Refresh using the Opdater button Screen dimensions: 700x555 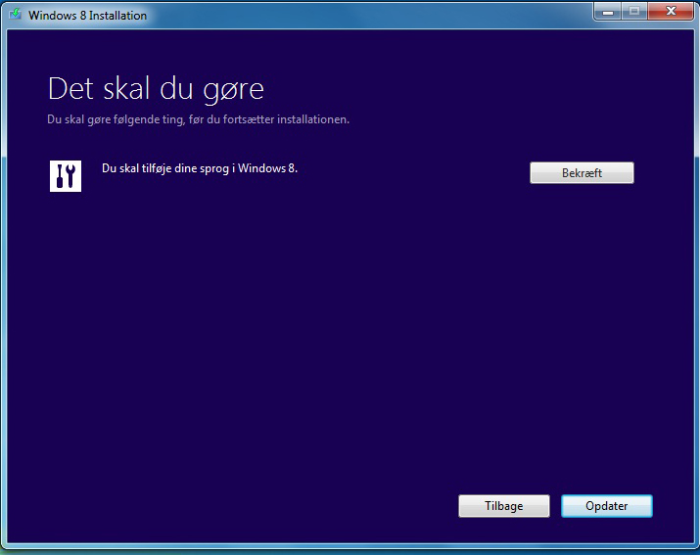(x=607, y=506)
